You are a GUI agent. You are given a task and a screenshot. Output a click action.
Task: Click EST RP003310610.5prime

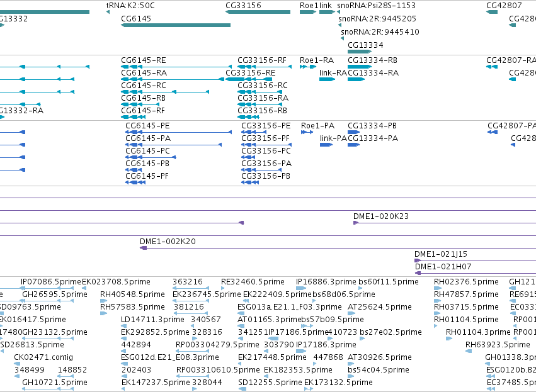tap(218, 370)
